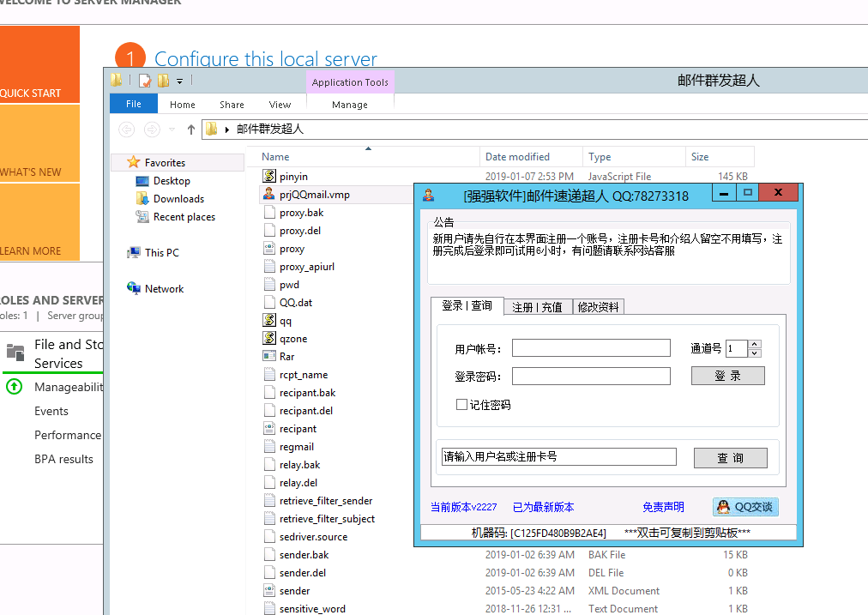Open recent locations dropdown arrow
The width and height of the screenshot is (868, 615).
[172, 130]
